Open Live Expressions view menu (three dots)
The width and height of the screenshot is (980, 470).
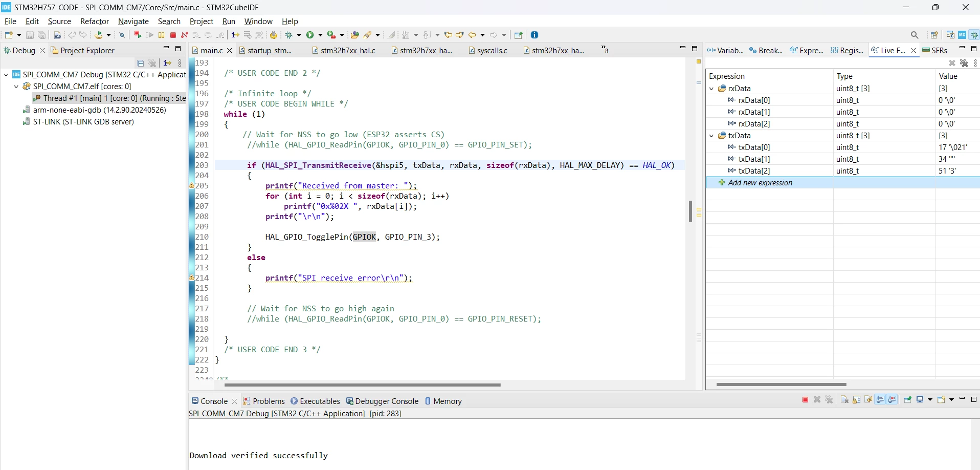point(975,63)
